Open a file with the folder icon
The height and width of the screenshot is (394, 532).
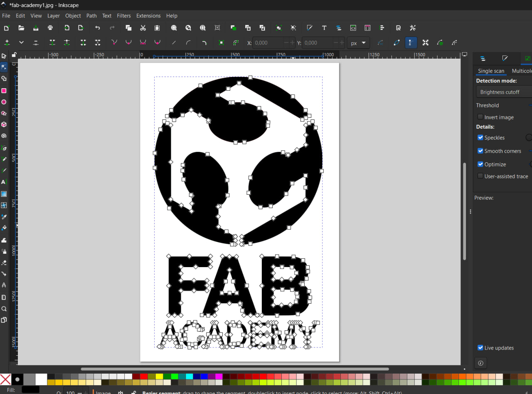pos(21,28)
